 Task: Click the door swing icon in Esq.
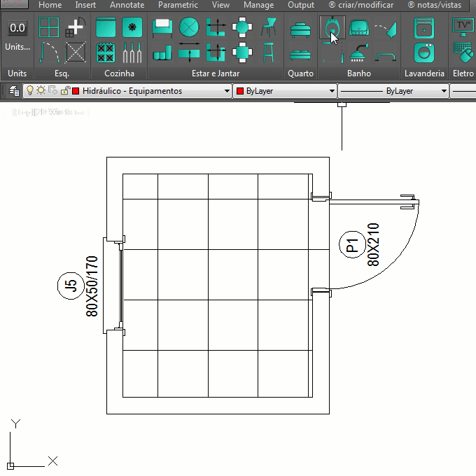(48, 52)
